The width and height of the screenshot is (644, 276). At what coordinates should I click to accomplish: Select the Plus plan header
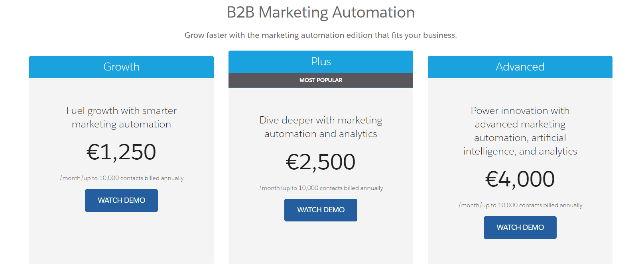click(x=321, y=62)
